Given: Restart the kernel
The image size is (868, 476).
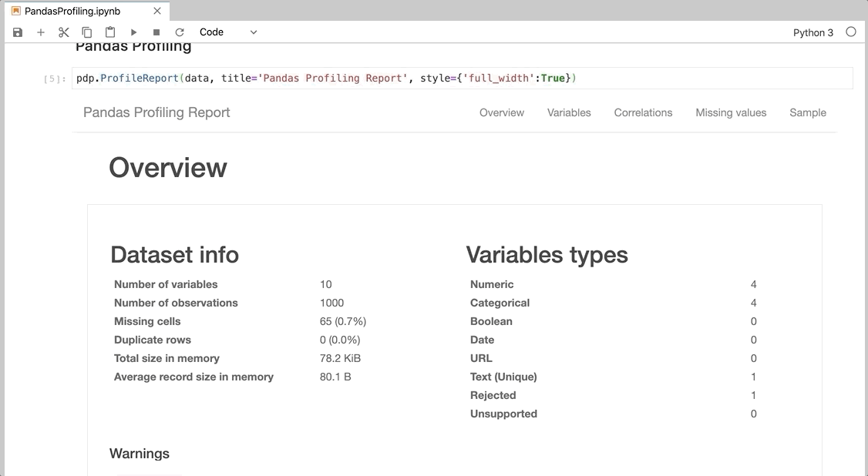Looking at the screenshot, I should coord(180,32).
